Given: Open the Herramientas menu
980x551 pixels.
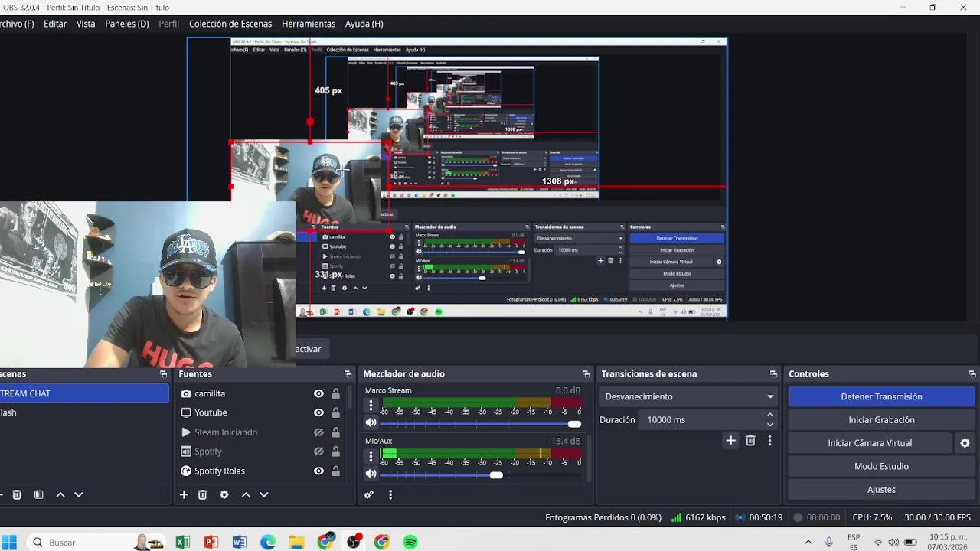Looking at the screenshot, I should [309, 24].
